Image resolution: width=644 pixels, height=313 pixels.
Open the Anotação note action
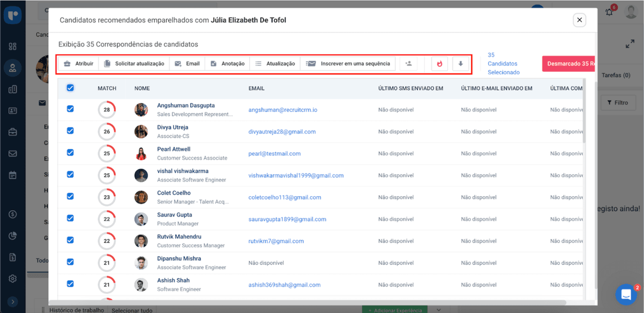point(227,64)
